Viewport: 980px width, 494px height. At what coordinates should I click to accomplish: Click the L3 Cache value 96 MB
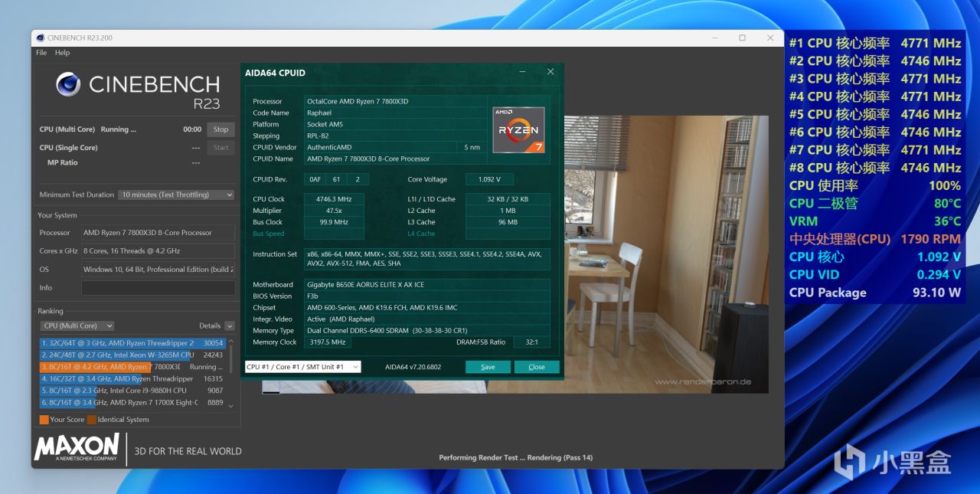(x=508, y=222)
